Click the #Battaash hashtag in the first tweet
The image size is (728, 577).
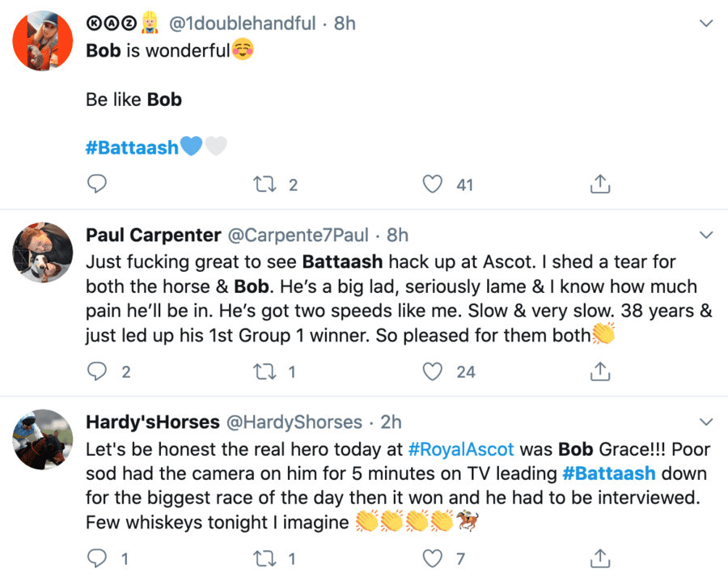click(x=132, y=147)
